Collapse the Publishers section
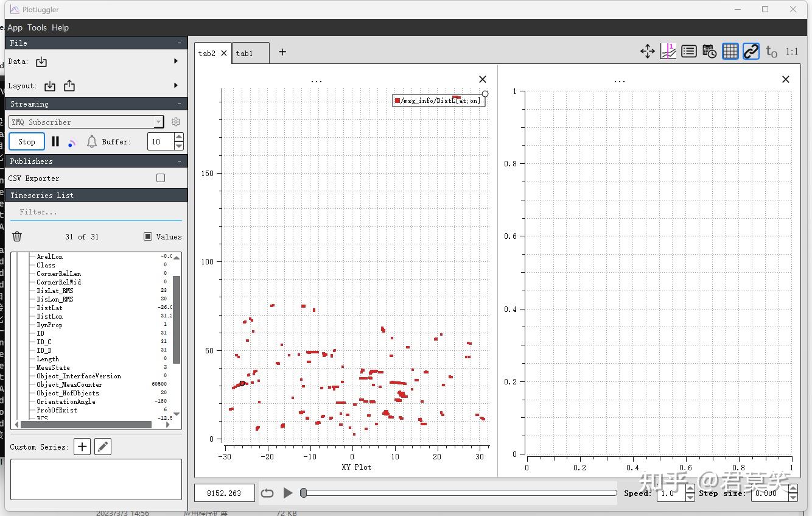 pos(179,161)
